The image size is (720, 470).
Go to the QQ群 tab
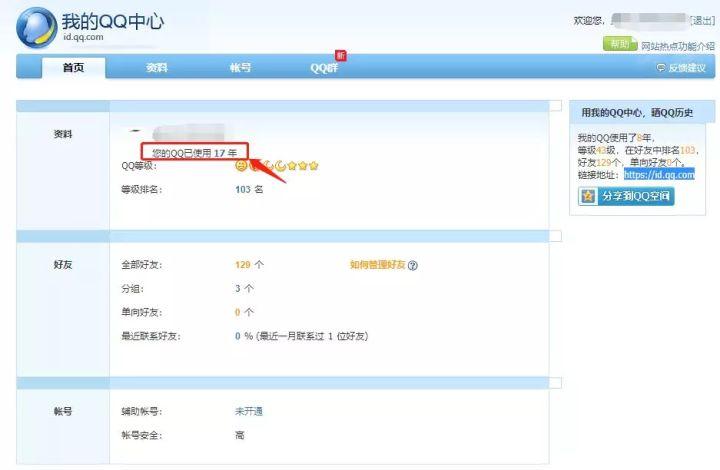click(324, 68)
